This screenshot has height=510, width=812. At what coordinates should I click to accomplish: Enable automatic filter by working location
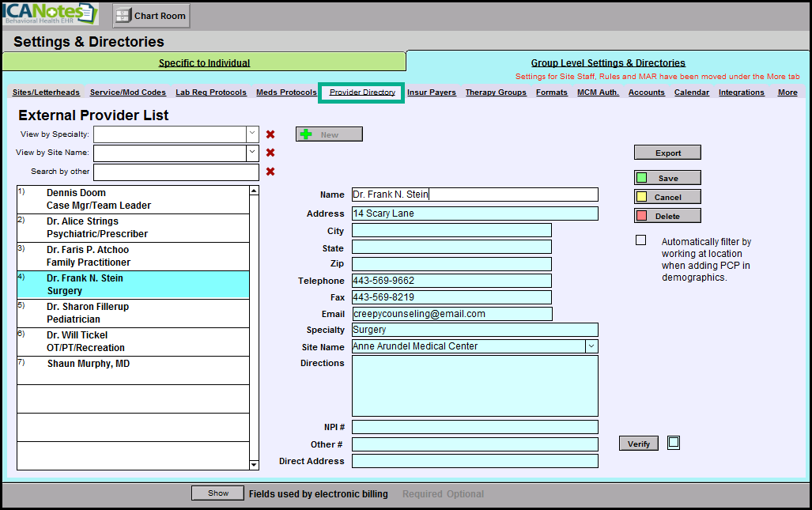(x=640, y=240)
